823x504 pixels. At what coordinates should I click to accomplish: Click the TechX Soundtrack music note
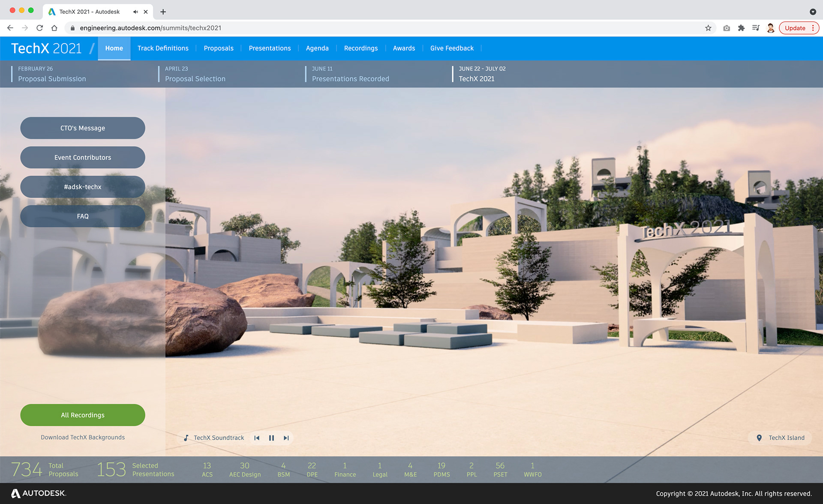[186, 438]
